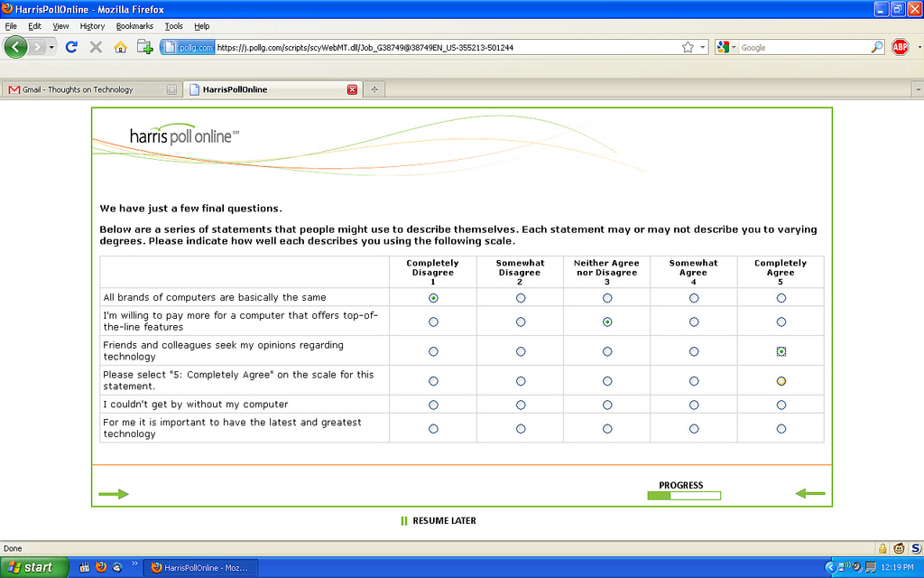Click the Windows Start button

[x=32, y=567]
